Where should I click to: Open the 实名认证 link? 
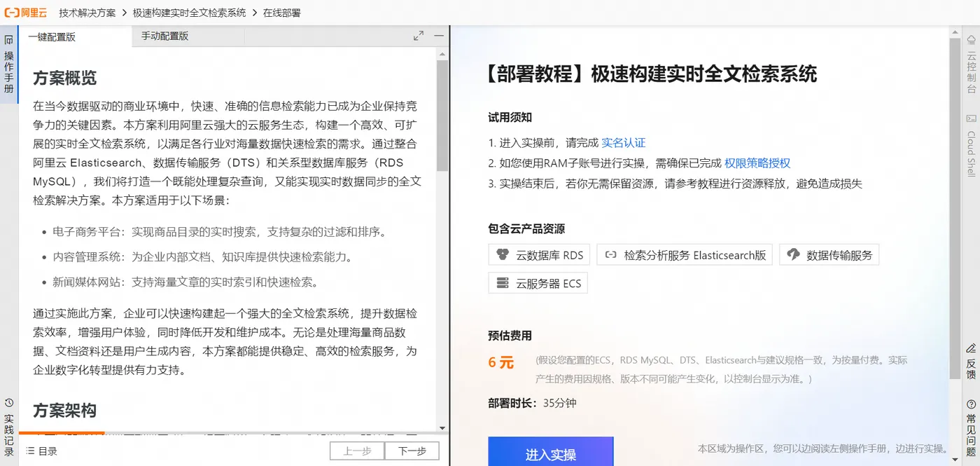pos(624,142)
